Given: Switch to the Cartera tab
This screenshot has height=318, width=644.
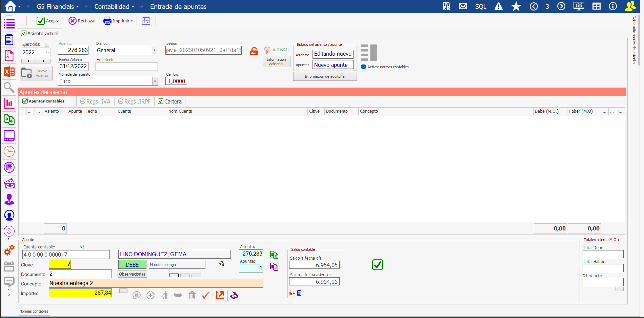Looking at the screenshot, I should [170, 101].
